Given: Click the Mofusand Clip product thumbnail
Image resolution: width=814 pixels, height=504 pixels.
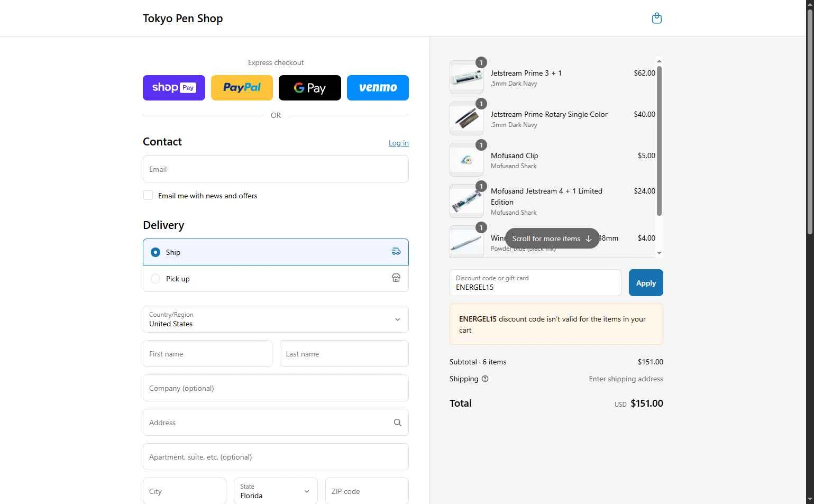Looking at the screenshot, I should pyautogui.click(x=467, y=160).
